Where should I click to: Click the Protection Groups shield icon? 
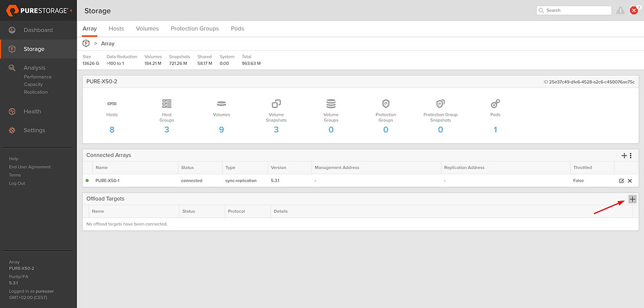coord(386,104)
